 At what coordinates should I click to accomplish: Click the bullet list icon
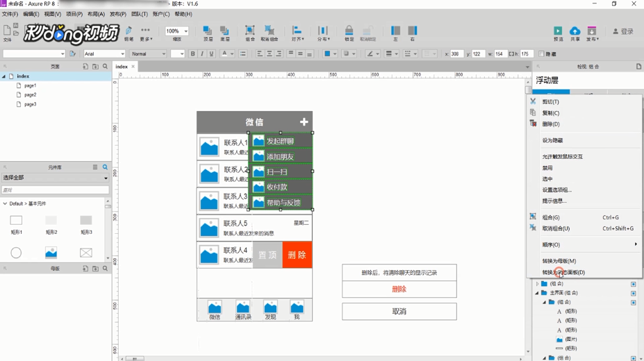pyautogui.click(x=242, y=53)
